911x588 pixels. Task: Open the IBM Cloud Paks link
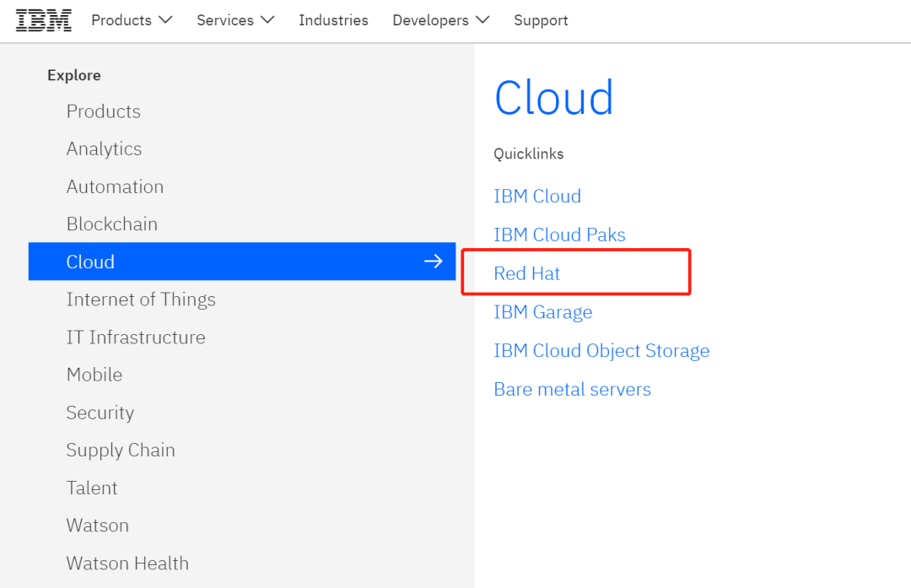[x=559, y=235]
